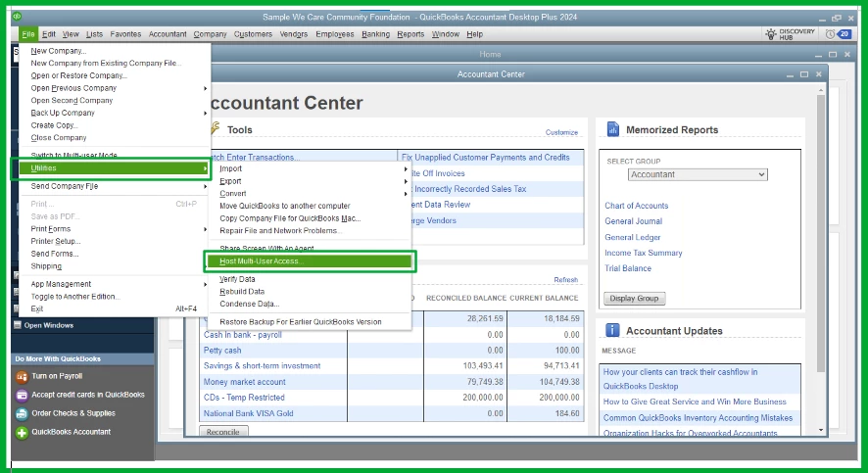Screen dimensions: 868x473
Task: Open the Select Group Accountant dropdown
Action: coord(698,175)
